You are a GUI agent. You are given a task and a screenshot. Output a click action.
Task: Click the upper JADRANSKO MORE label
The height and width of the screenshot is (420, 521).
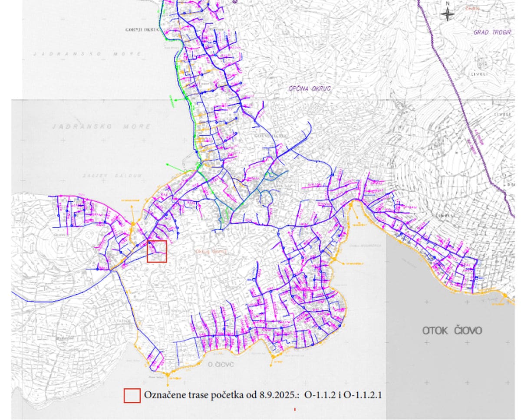[x=88, y=54]
